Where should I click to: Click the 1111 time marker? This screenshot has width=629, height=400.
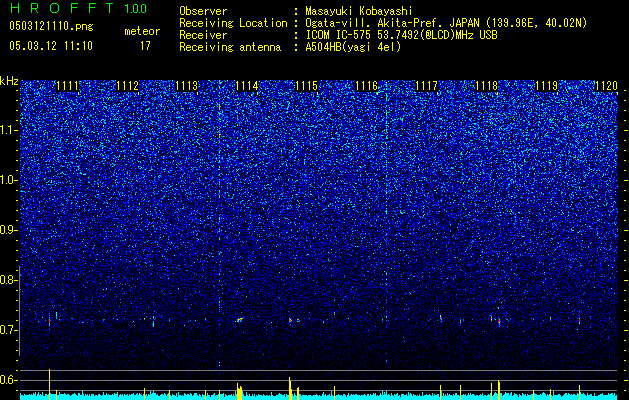click(x=67, y=85)
